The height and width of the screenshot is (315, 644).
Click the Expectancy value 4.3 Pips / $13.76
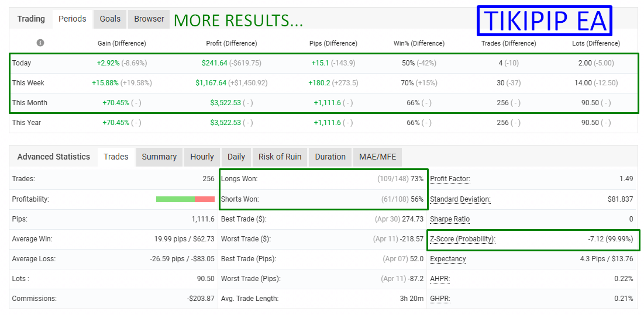(x=606, y=259)
